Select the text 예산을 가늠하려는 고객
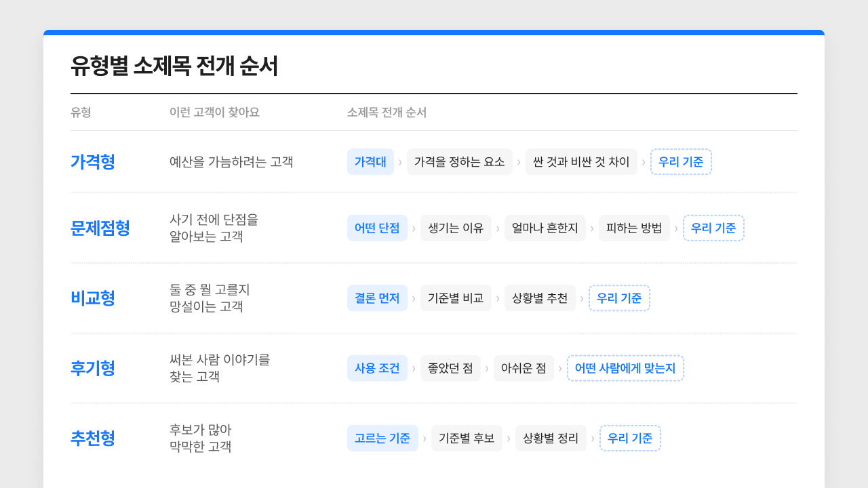Viewport: 868px width, 488px height. 231,162
